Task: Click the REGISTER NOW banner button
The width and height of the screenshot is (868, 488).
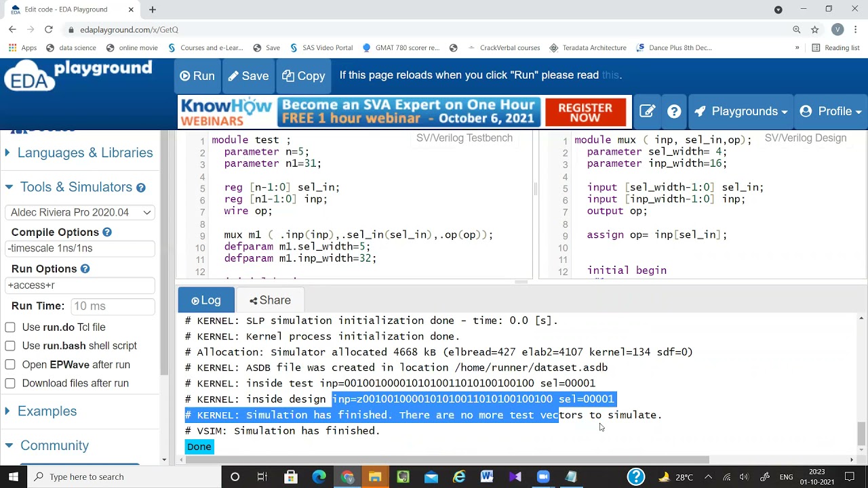Action: (x=585, y=113)
